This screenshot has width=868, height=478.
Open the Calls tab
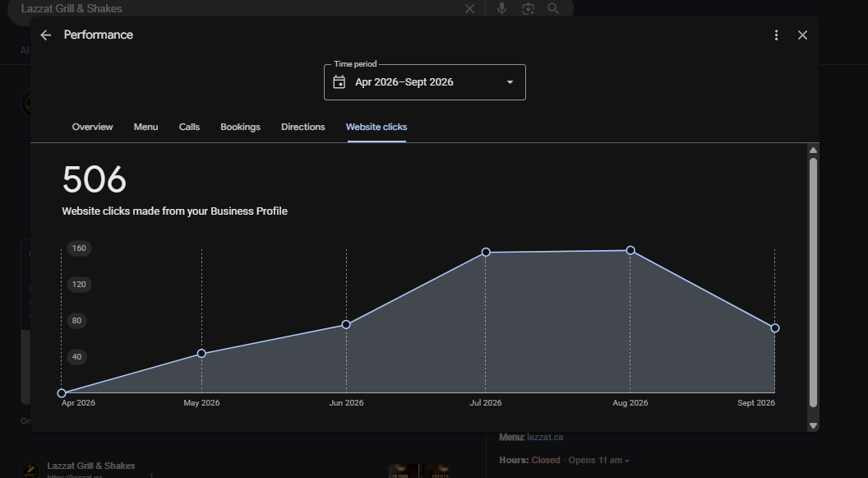(189, 127)
